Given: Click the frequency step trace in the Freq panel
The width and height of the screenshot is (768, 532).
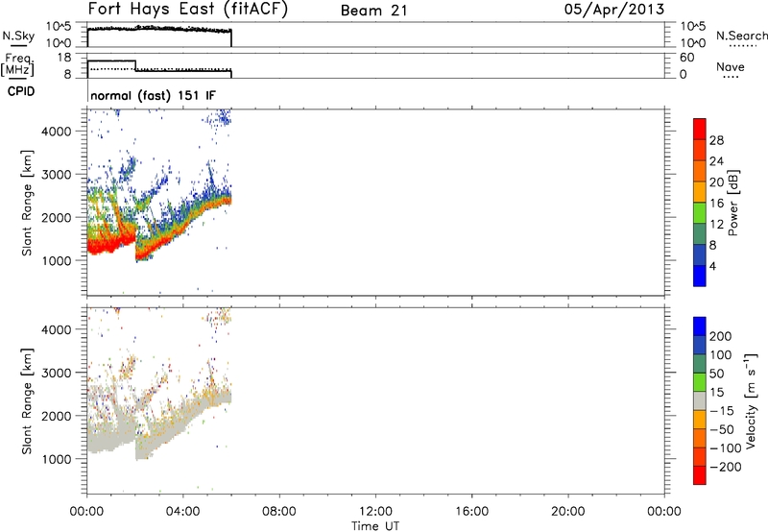Looking at the screenshot, I should [x=159, y=67].
